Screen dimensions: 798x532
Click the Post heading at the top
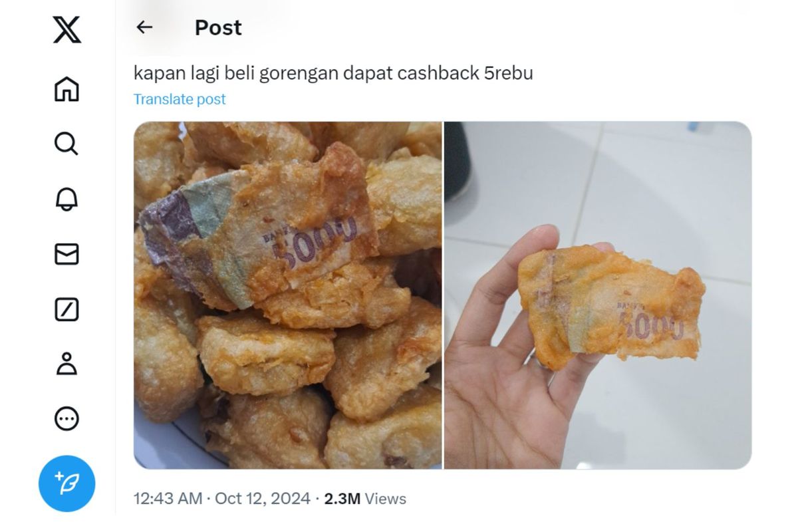coord(218,27)
